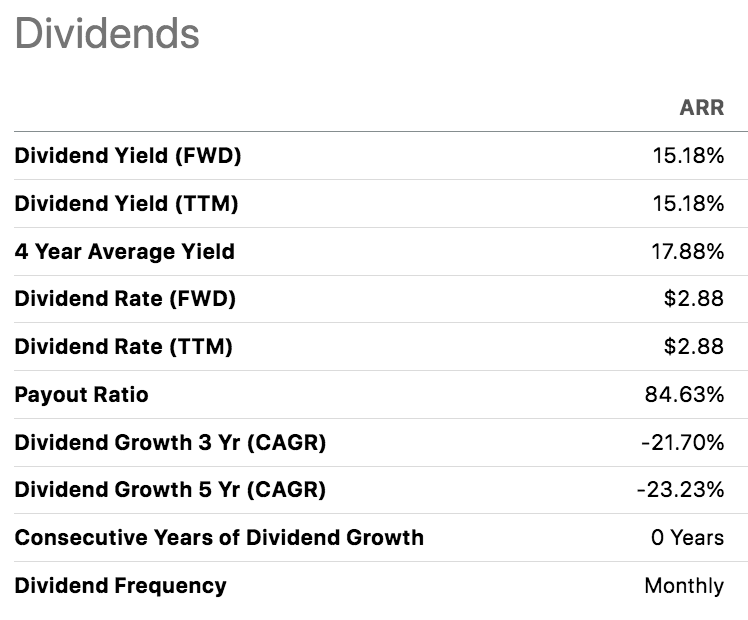Click the Dividend Yield (TTM) label
Viewport: 748px width, 620px height.
point(126,204)
